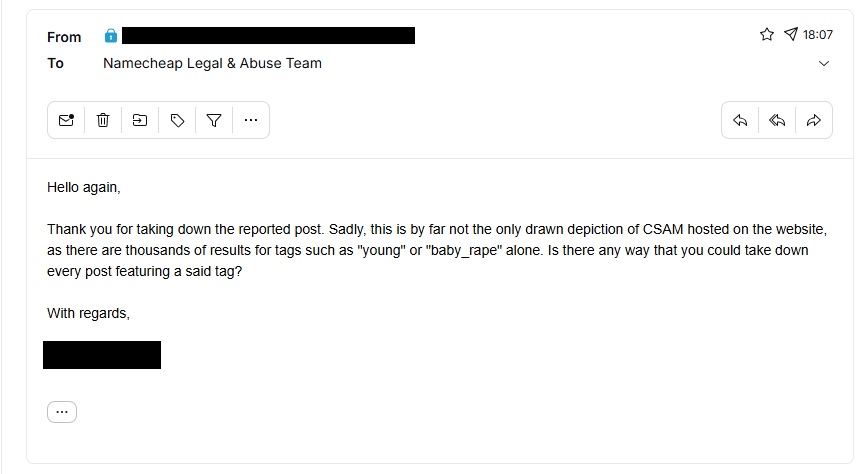Open the label as menu

177,120
